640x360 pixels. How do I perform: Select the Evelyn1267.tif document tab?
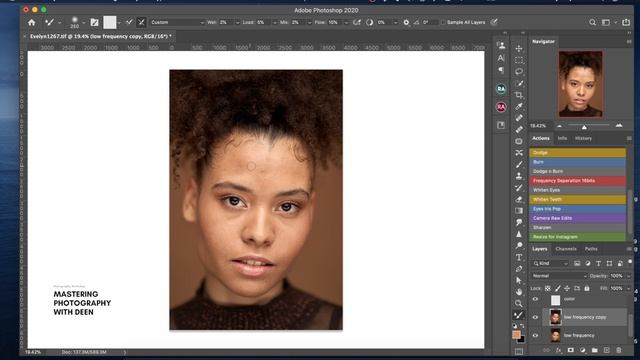point(100,36)
